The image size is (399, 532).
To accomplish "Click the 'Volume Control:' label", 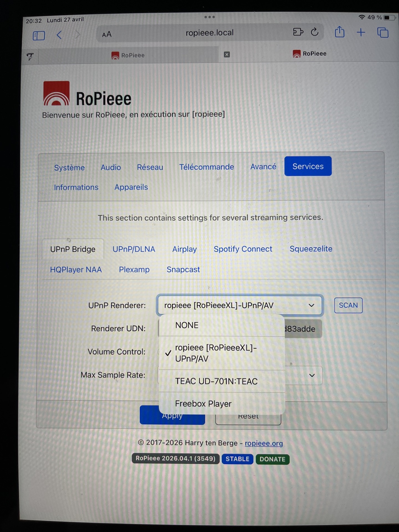I will tap(116, 352).
